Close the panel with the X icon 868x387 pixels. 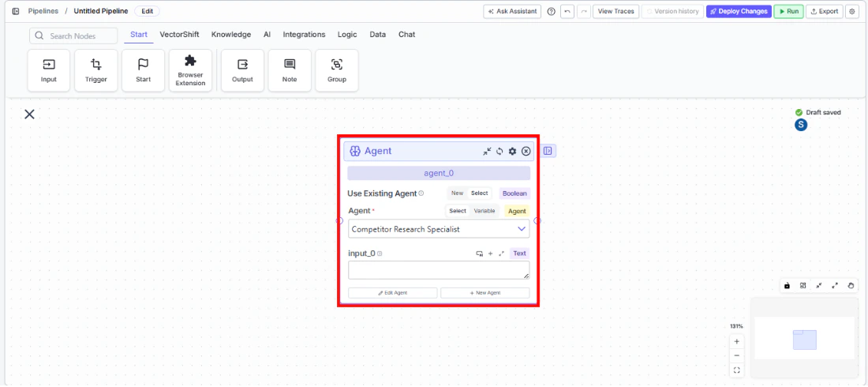(29, 115)
